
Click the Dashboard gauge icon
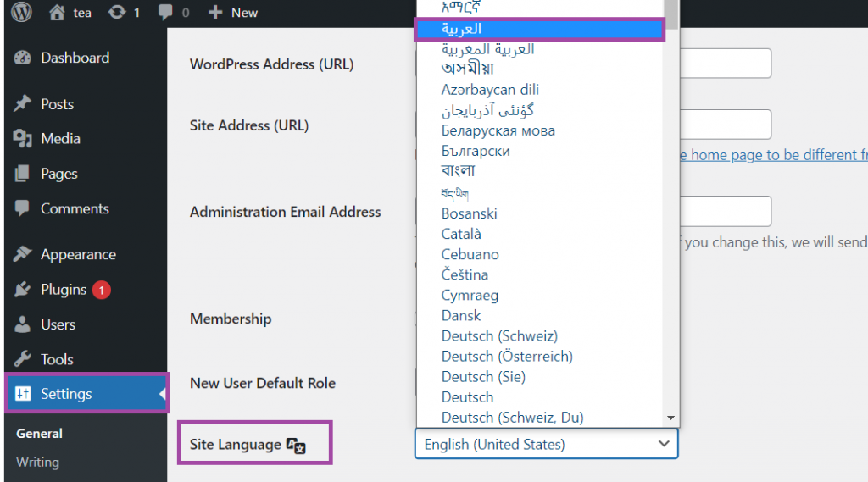click(x=23, y=58)
